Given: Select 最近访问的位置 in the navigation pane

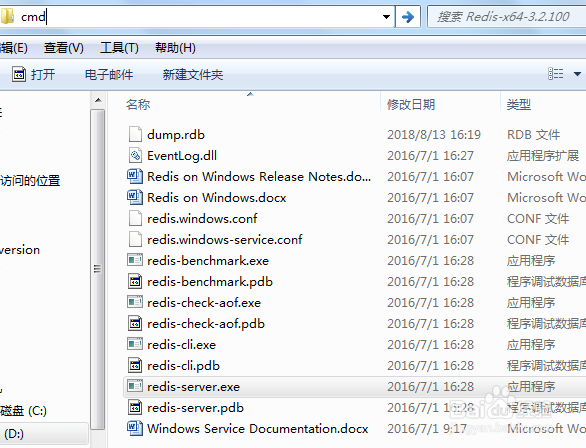Looking at the screenshot, I should pyautogui.click(x=30, y=181).
